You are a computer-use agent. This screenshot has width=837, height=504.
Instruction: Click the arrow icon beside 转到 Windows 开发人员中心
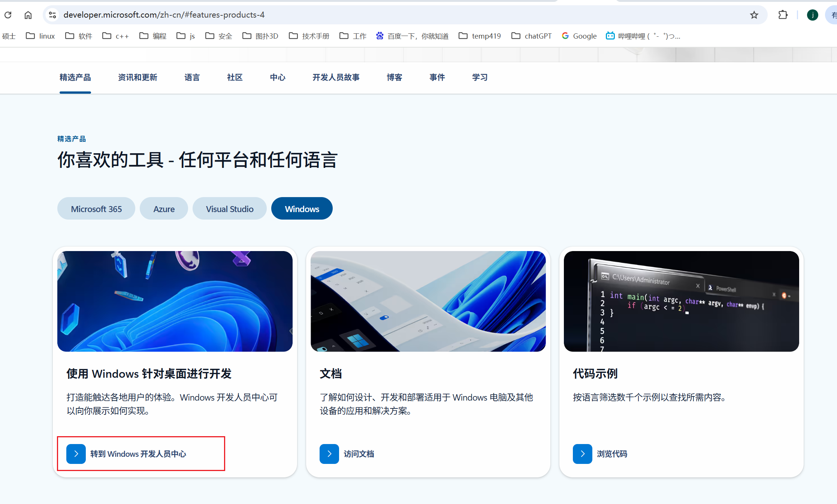[x=76, y=454]
